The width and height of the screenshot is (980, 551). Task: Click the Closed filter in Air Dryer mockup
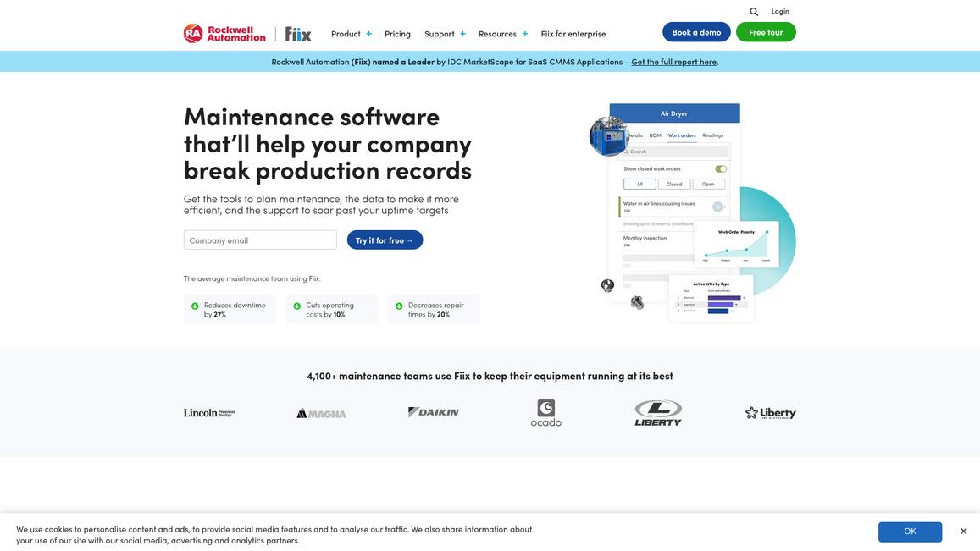click(673, 185)
